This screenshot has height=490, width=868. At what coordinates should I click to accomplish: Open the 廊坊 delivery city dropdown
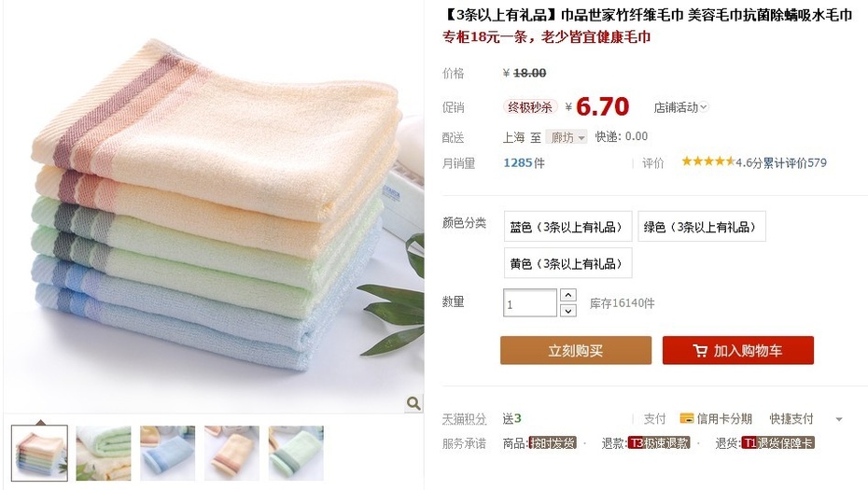click(567, 137)
